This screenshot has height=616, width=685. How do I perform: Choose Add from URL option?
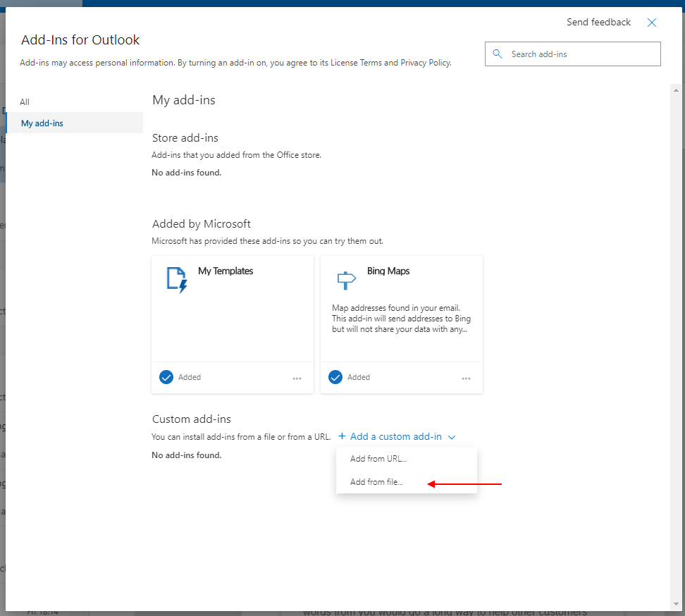click(x=407, y=459)
